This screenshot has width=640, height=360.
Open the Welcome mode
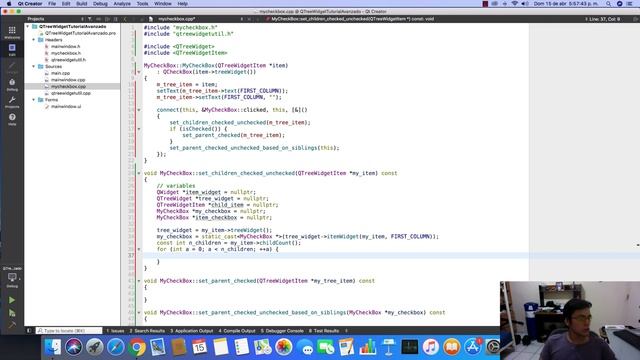tap(12, 32)
